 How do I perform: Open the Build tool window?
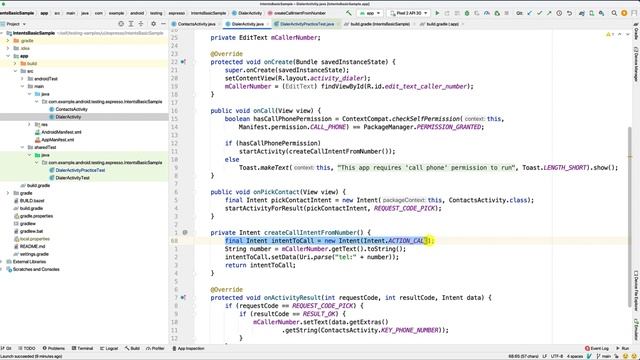[133, 349]
